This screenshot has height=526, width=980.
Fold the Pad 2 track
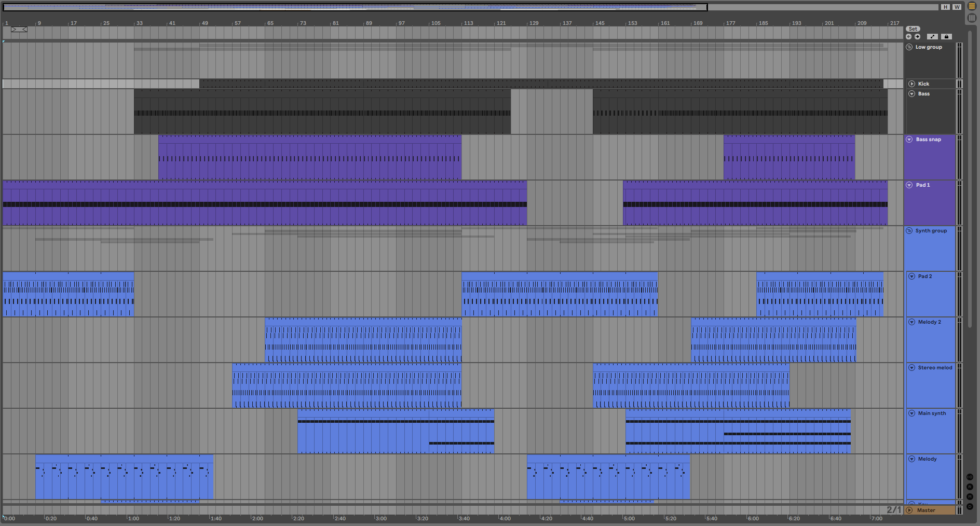[x=912, y=276]
